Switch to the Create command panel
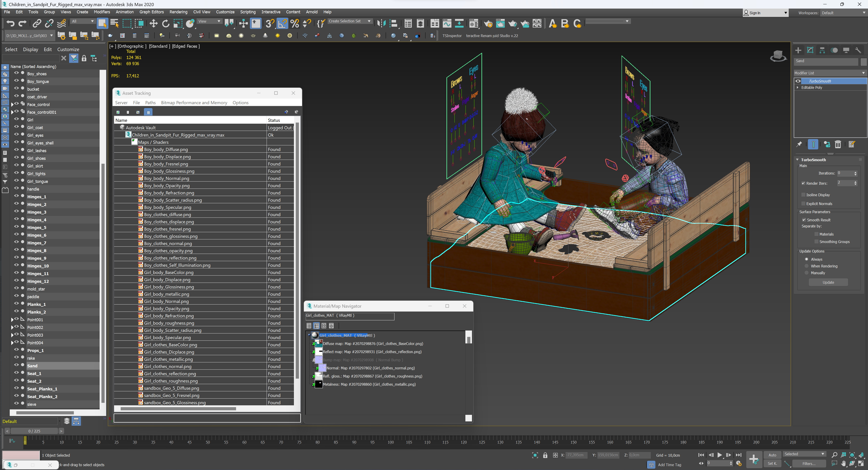868x470 pixels. point(798,50)
